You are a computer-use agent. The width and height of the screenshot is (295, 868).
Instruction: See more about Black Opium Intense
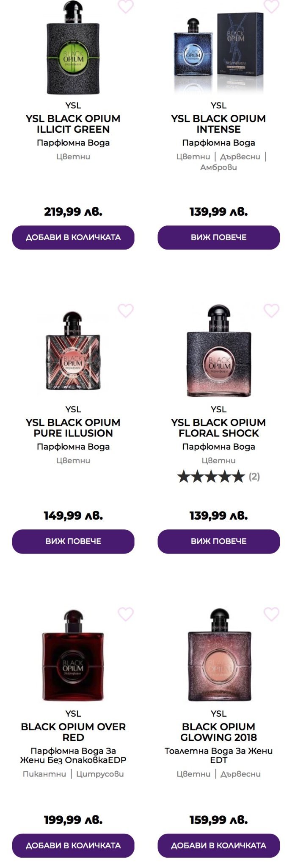coord(219,237)
